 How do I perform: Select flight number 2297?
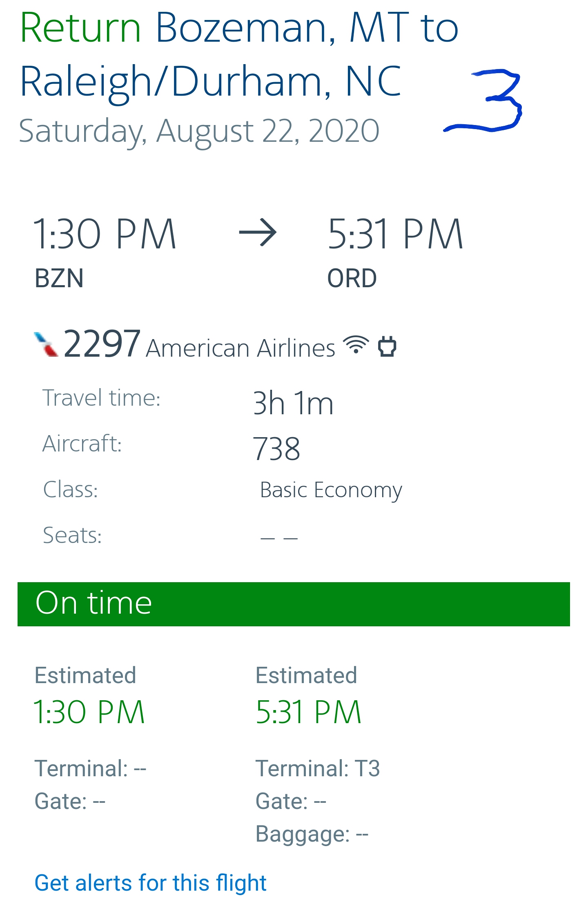[x=102, y=344]
